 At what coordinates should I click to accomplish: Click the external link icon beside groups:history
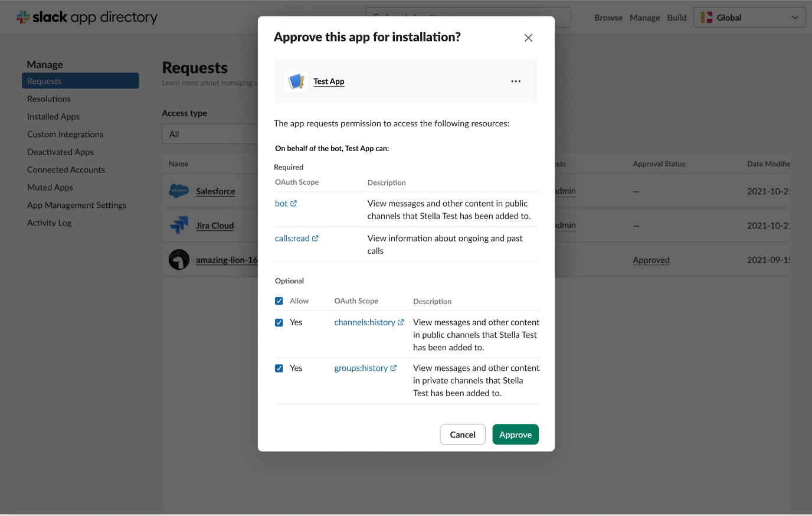394,367
